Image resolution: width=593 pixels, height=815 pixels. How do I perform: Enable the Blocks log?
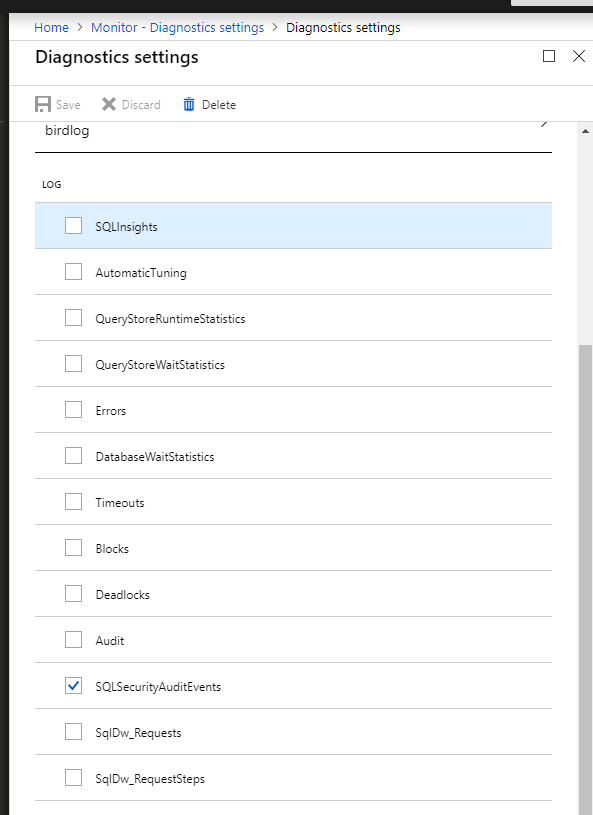click(x=73, y=547)
